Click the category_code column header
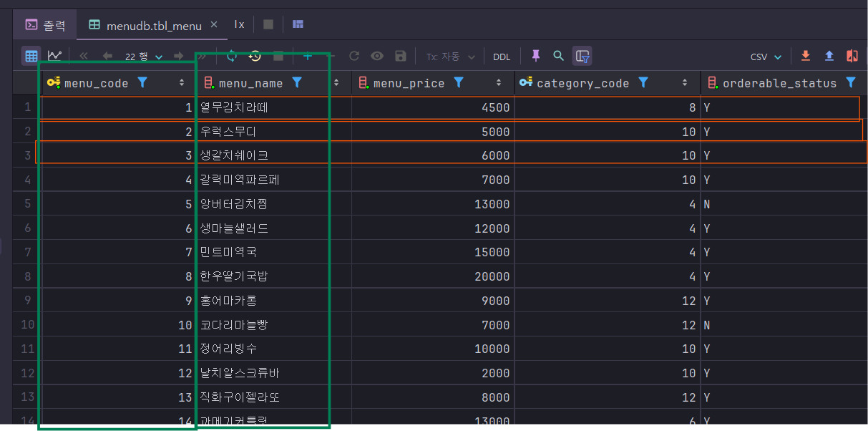868x431 pixels. click(582, 83)
